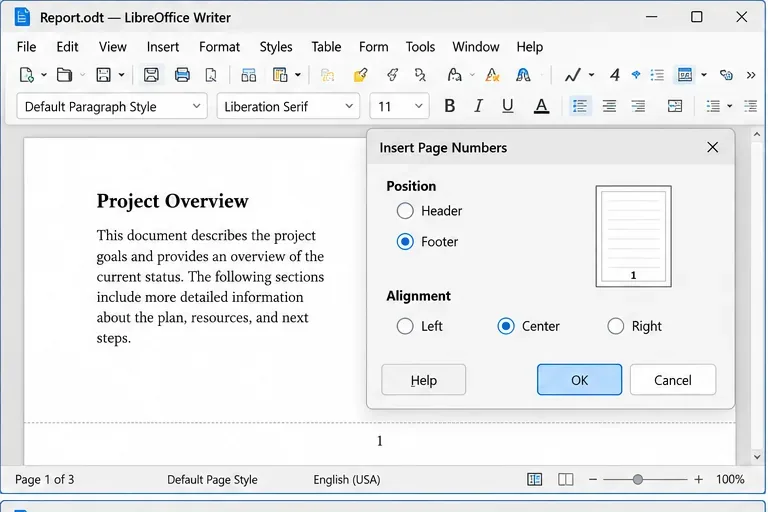Viewport: 768px width, 512px height.
Task: Open the Styles menu
Action: coord(276,47)
